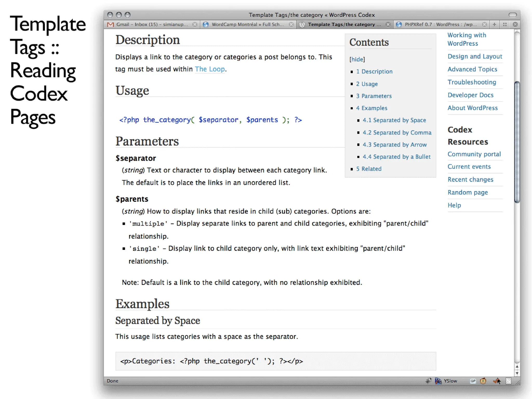Click the 'multiple' option text

[148, 224]
